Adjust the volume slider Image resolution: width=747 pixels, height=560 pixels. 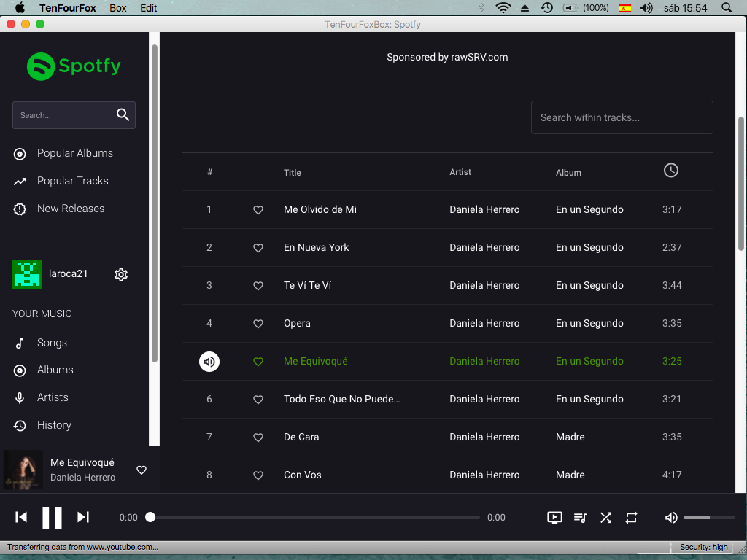pos(709,517)
